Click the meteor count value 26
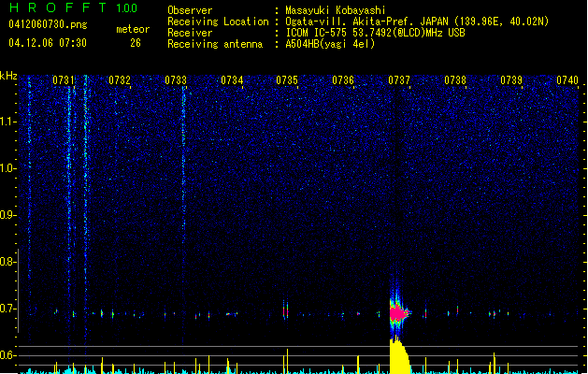Image resolution: width=588 pixels, height=374 pixels. (136, 43)
